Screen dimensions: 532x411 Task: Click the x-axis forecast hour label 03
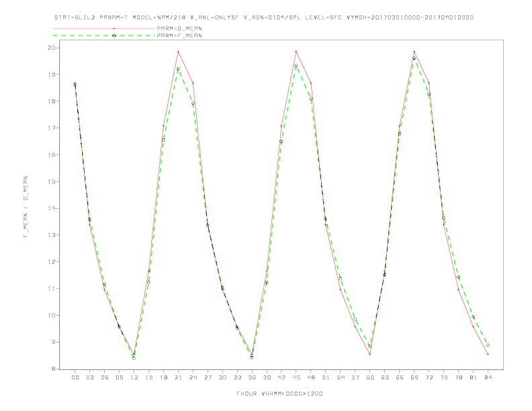tap(89, 377)
